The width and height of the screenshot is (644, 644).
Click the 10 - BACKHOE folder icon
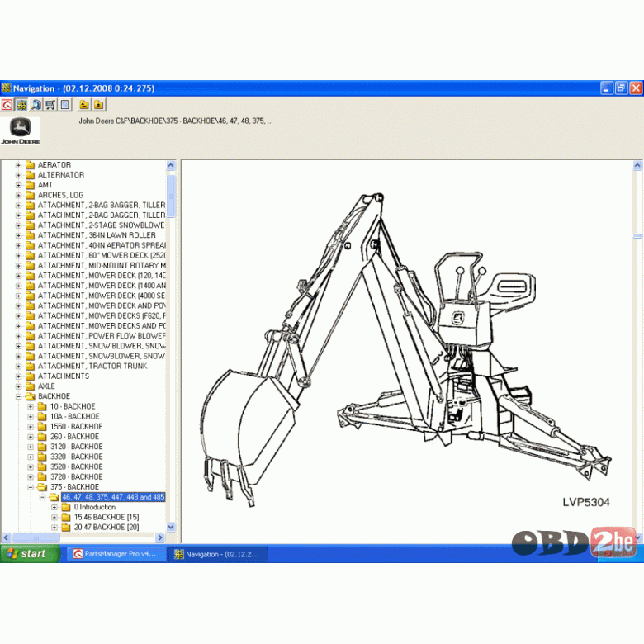[42, 406]
